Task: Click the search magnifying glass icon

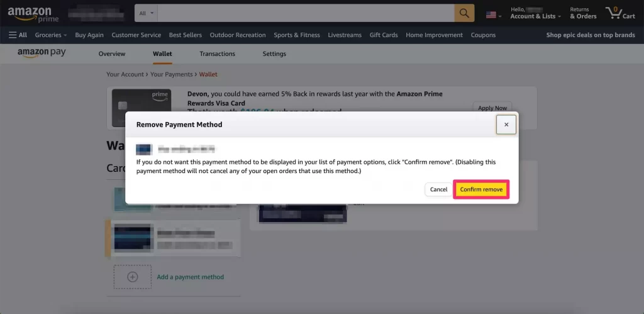Action: click(x=464, y=13)
